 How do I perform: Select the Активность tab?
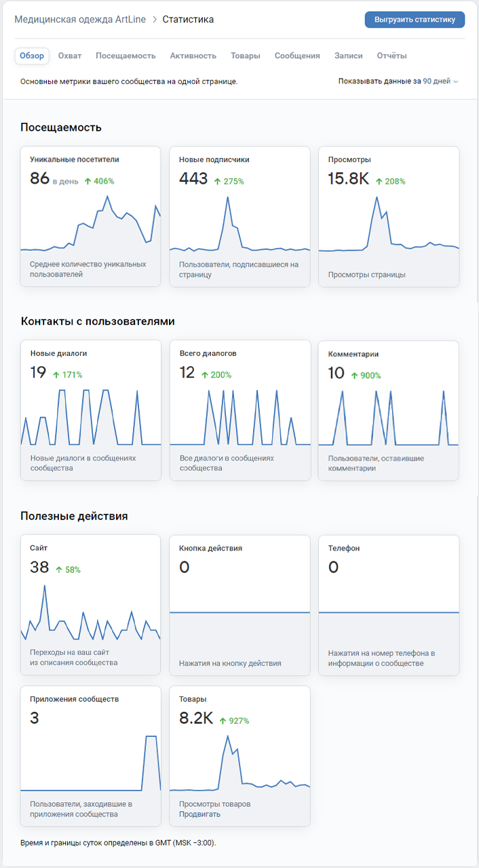(193, 56)
